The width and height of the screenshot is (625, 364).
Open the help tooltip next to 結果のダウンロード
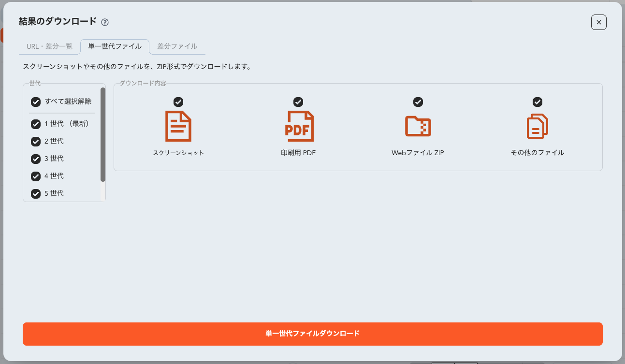105,22
